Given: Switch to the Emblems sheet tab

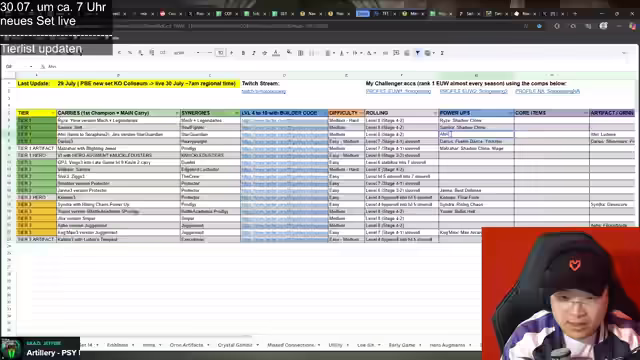Looking at the screenshot, I should [117, 345].
